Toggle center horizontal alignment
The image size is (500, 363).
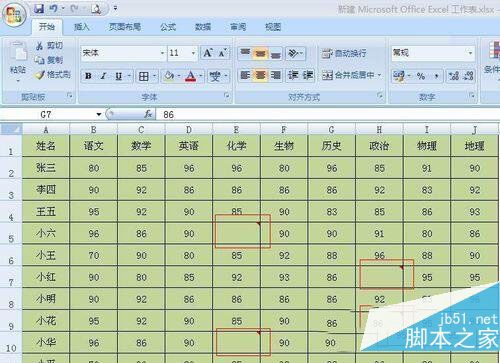pos(260,75)
